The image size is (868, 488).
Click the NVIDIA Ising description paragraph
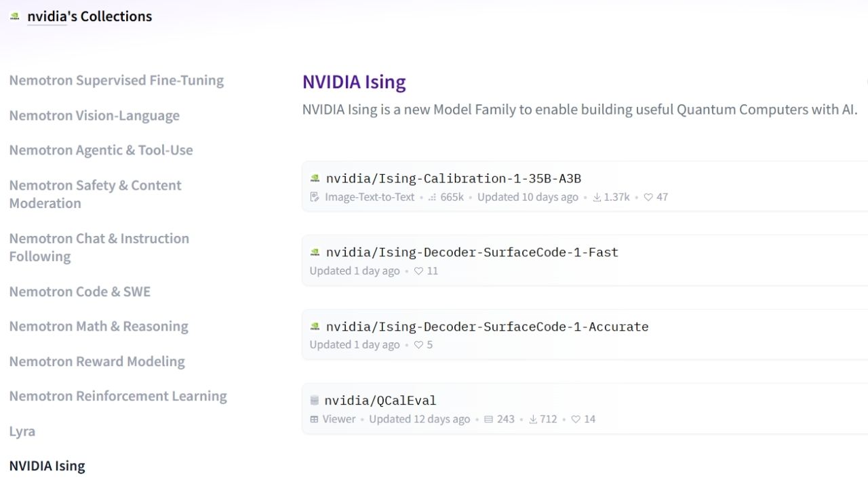(x=580, y=109)
